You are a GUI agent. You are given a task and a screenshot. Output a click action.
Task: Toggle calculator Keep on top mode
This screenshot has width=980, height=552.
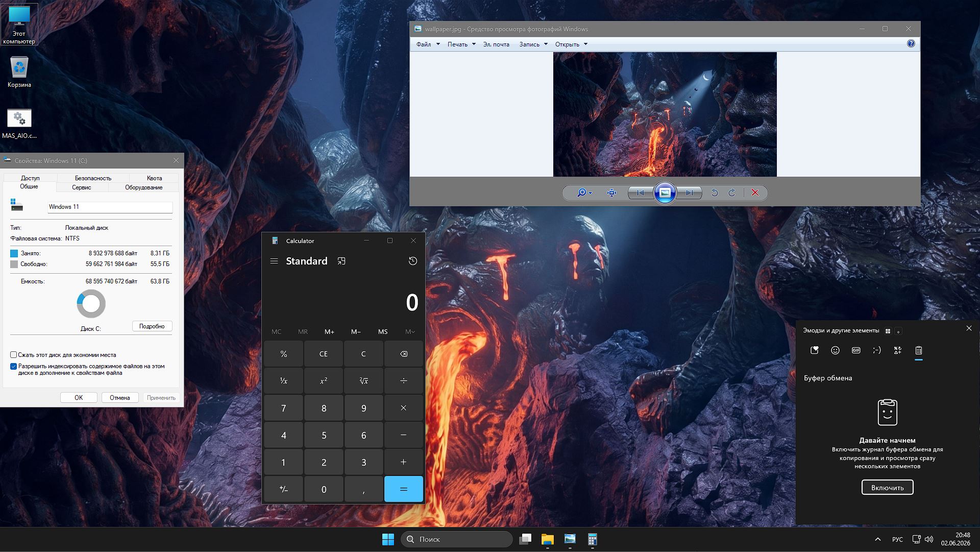(x=341, y=261)
